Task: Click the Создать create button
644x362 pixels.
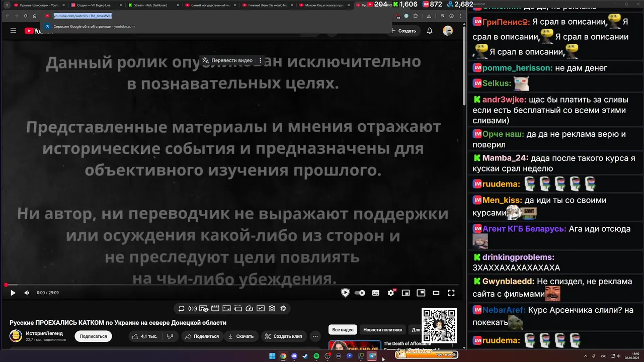Action: tap(404, 31)
